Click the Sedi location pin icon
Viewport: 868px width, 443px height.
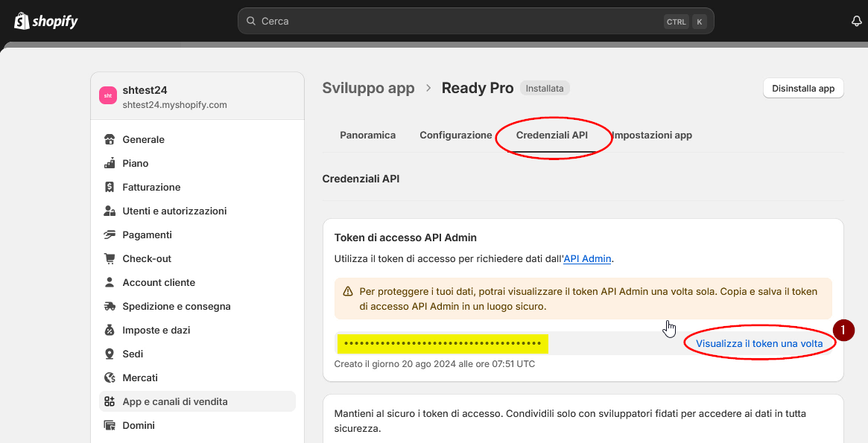[x=110, y=354]
